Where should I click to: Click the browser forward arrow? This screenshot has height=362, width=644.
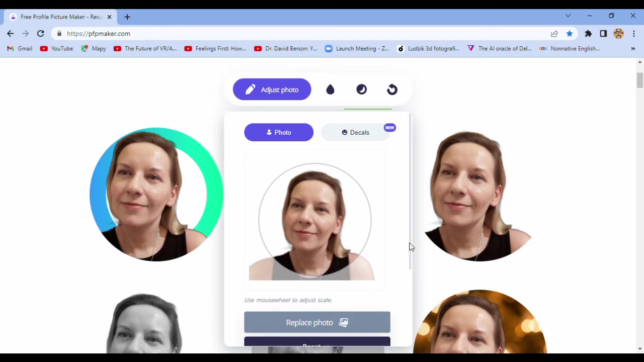click(26, 34)
